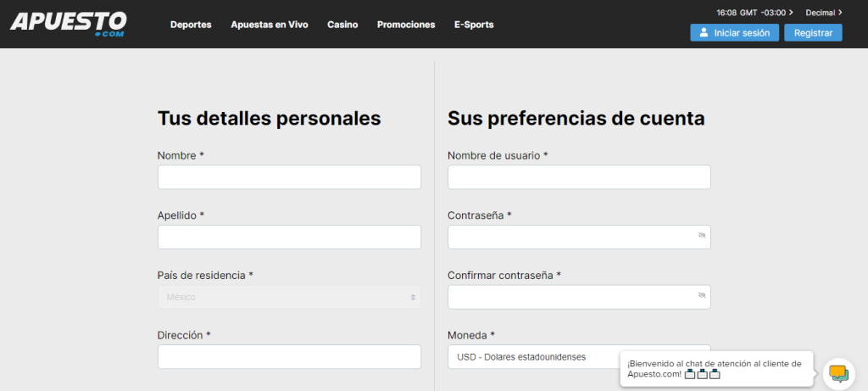Viewport: 868px width, 391px height.
Task: Select the Moneda currency dropdown
Action: (x=534, y=356)
